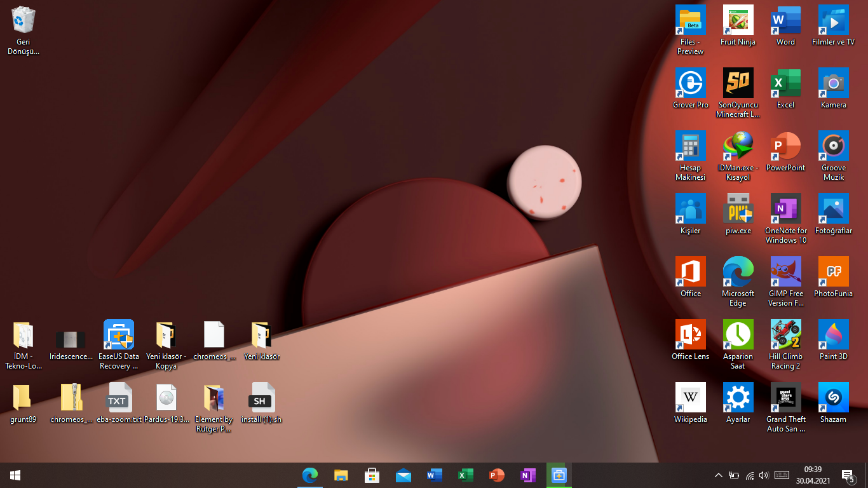Select the İDM - Tekno-Lo... folder
The height and width of the screenshot is (488, 868).
[24, 344]
